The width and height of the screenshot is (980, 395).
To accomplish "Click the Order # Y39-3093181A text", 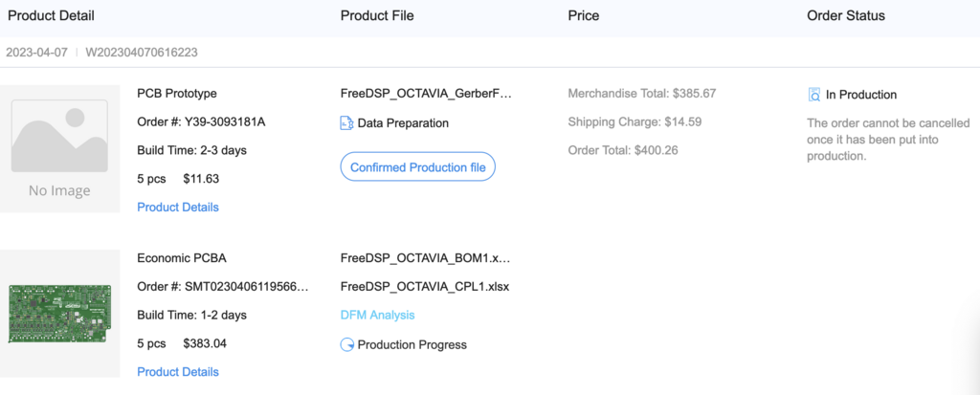I will [x=201, y=121].
